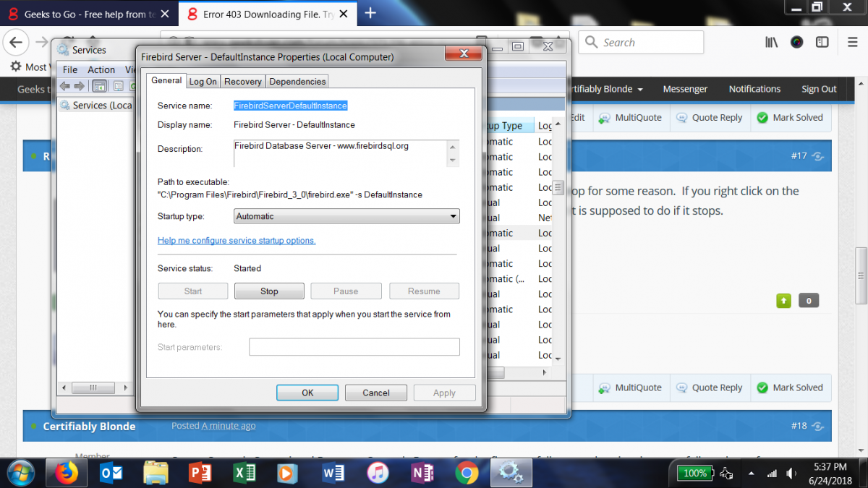Open Word from the taskbar
This screenshot has height=488, width=868.
333,473
